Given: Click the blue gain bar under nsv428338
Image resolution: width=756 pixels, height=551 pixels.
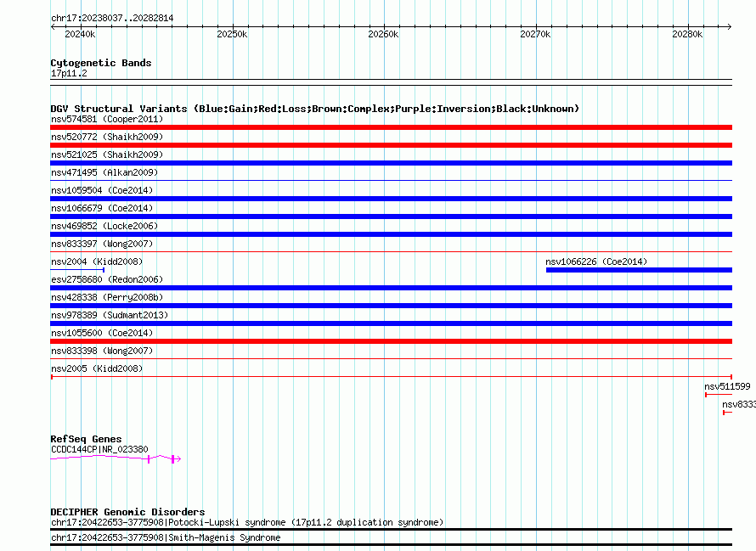Looking at the screenshot, I should point(391,306).
